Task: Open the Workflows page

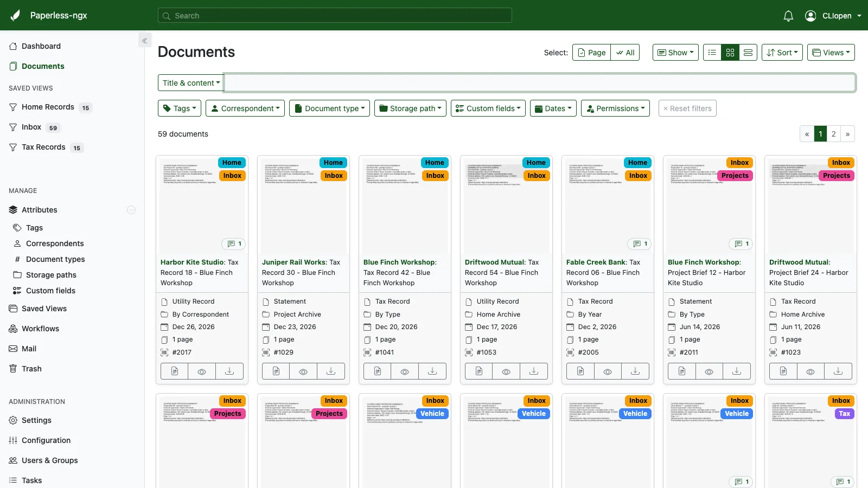Action: [x=40, y=329]
